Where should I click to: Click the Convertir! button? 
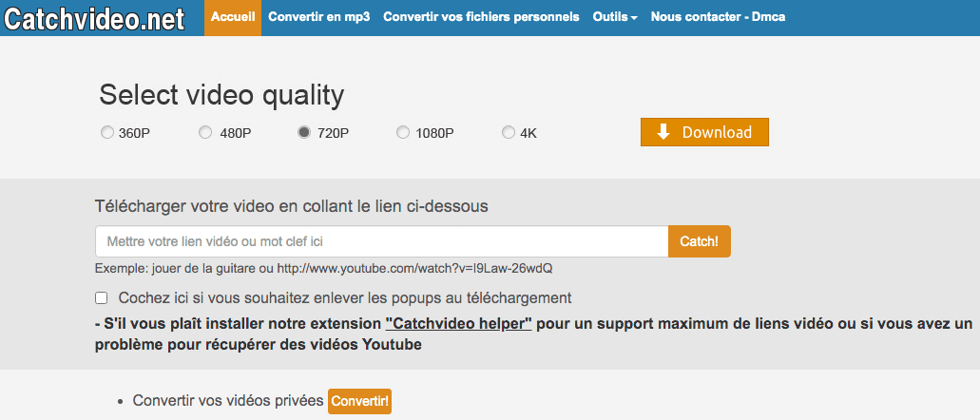pos(359,401)
